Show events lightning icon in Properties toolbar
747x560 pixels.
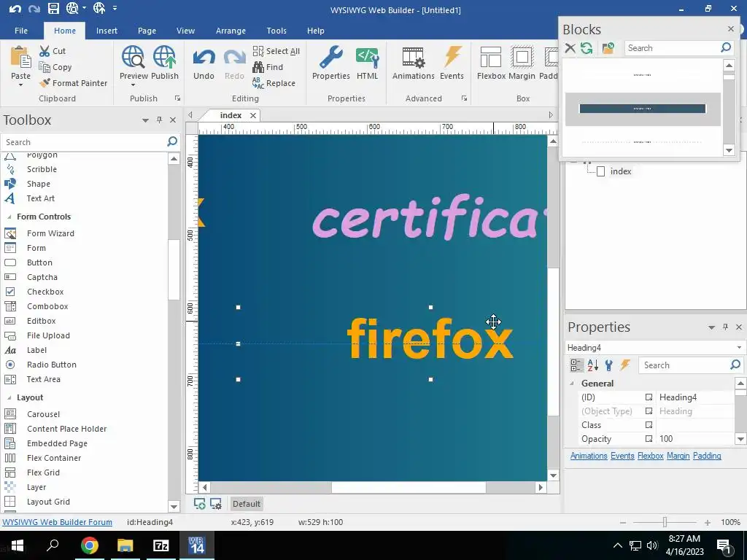click(624, 365)
